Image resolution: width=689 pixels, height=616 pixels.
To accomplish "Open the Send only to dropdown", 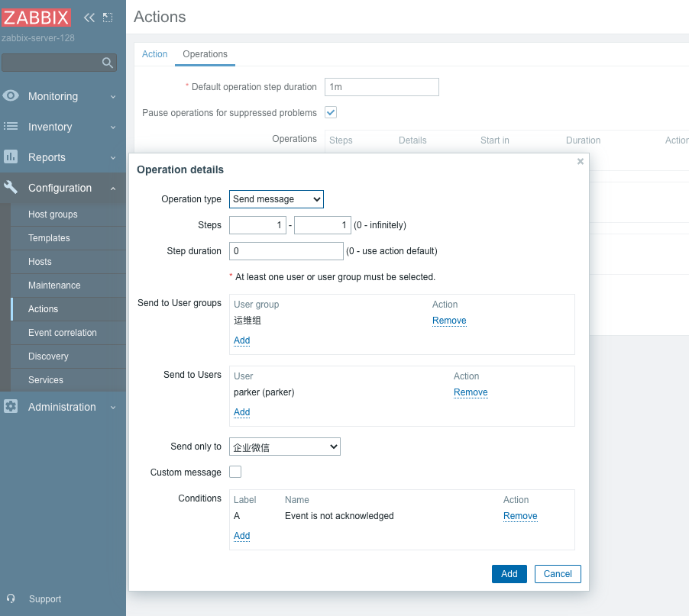I will pyautogui.click(x=285, y=447).
